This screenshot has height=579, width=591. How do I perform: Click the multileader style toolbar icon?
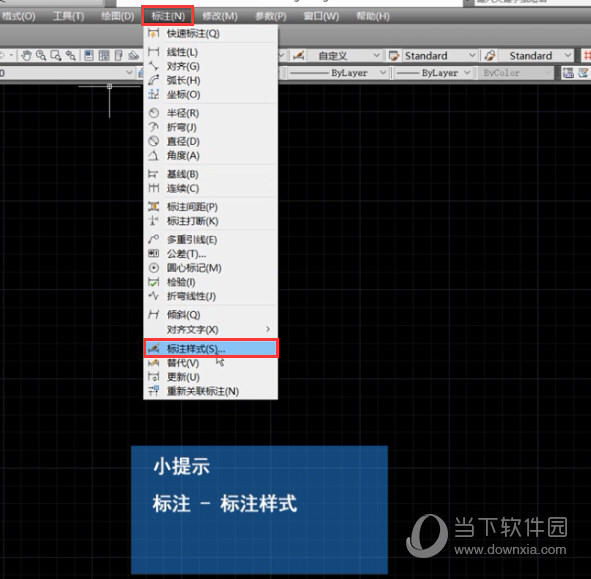point(490,56)
